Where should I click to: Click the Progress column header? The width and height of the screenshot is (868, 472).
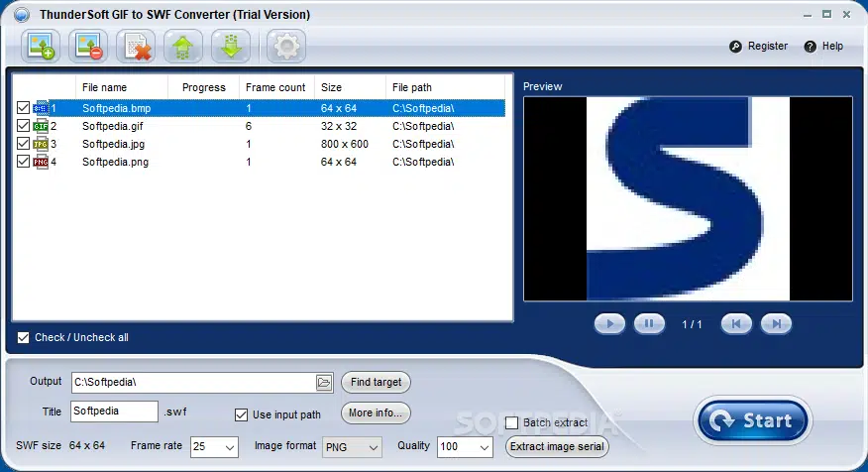click(203, 87)
